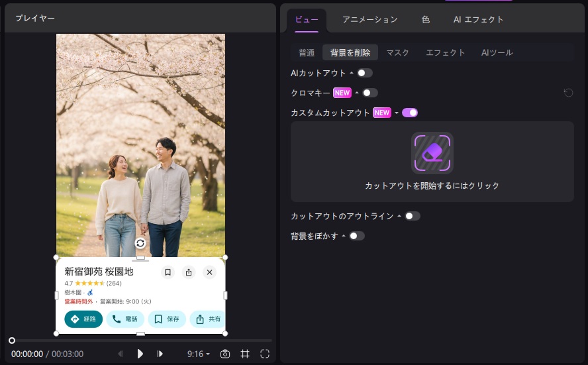Switch to the 色 tab

[x=426, y=20]
